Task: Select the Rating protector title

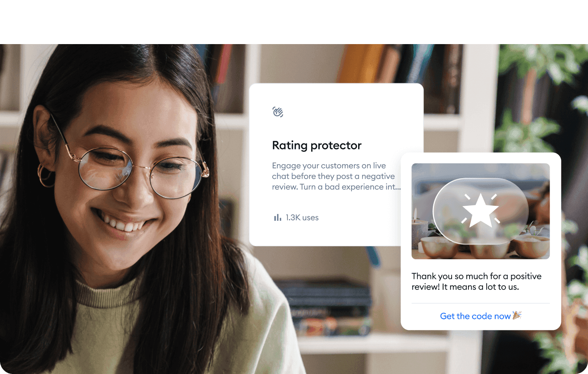Action: click(x=317, y=145)
